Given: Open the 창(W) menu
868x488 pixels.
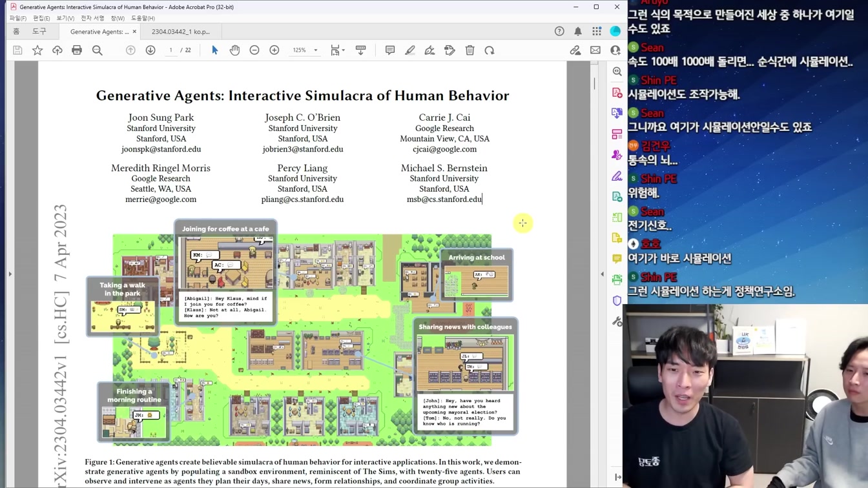Looking at the screenshot, I should [118, 18].
